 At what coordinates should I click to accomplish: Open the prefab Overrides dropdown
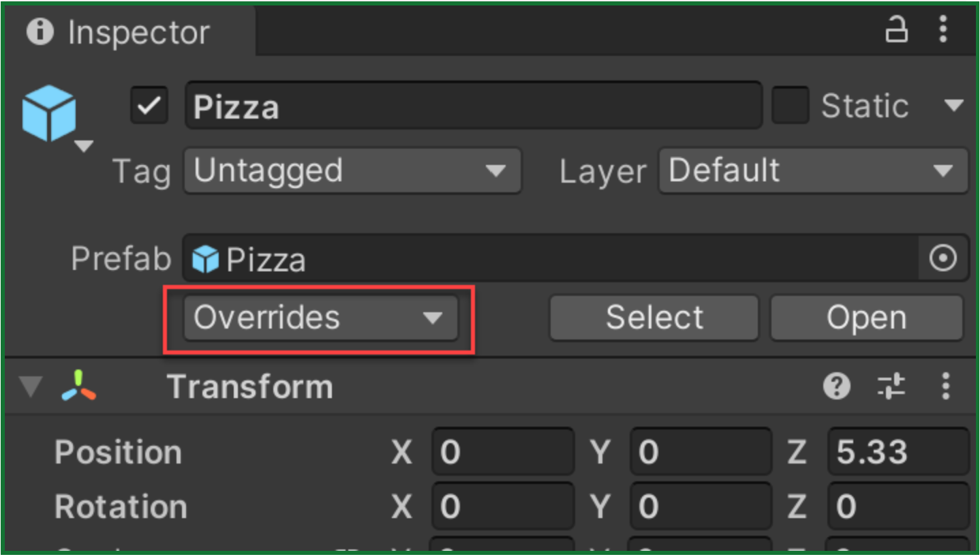(x=320, y=318)
